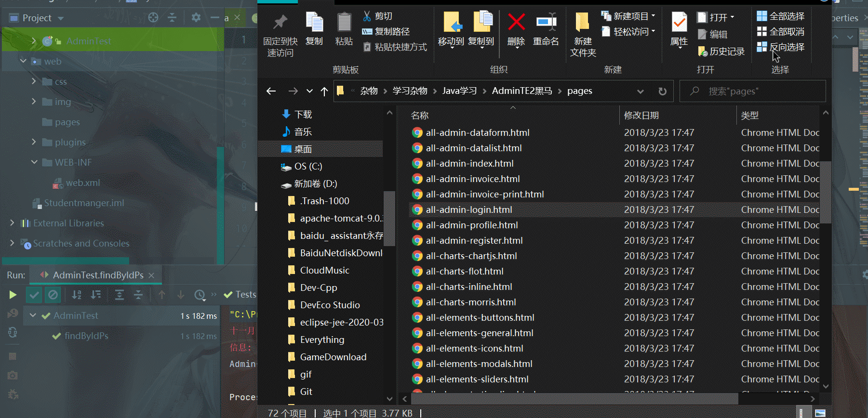The image size is (868, 418).
Task: Click History (历史记录) in ribbon
Action: 721,52
